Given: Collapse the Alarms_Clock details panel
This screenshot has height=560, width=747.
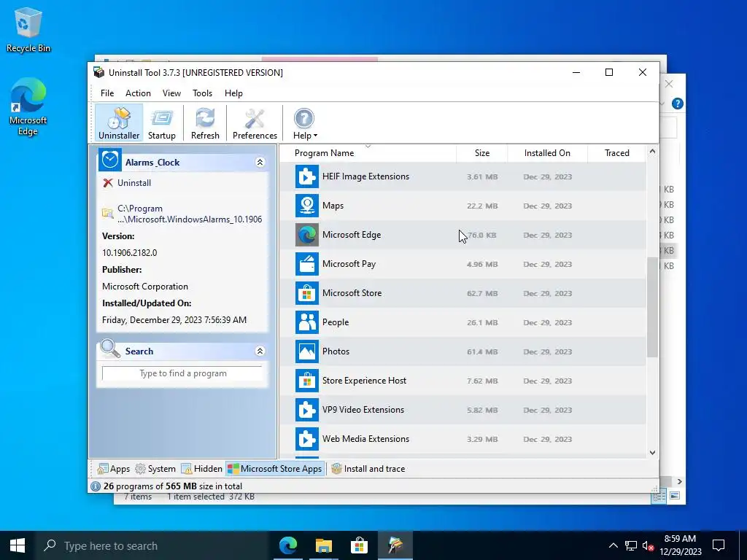Looking at the screenshot, I should click(260, 163).
